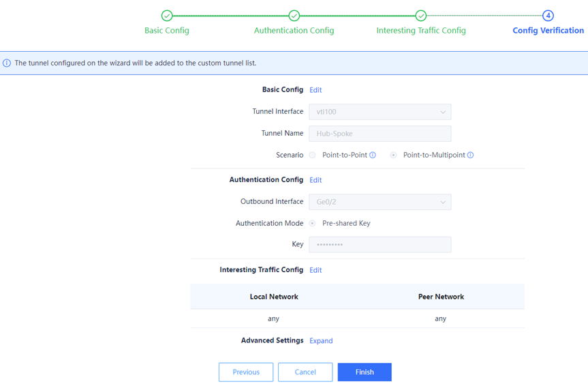Click the step 4 Config Verification circle

click(x=548, y=16)
